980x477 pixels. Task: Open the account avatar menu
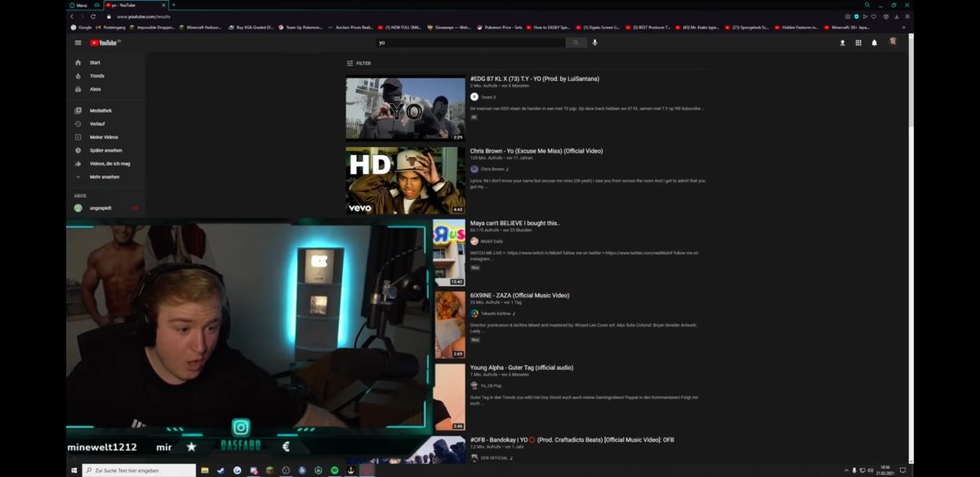click(893, 42)
